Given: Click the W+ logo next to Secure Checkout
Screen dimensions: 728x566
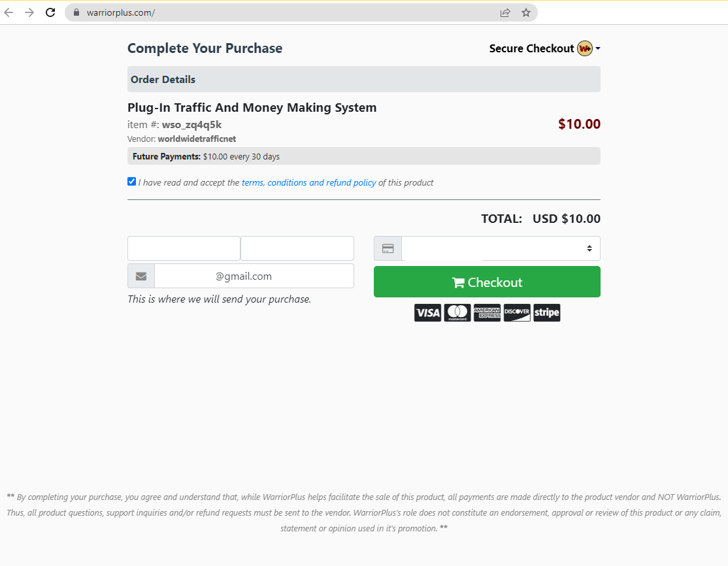Looking at the screenshot, I should (586, 48).
